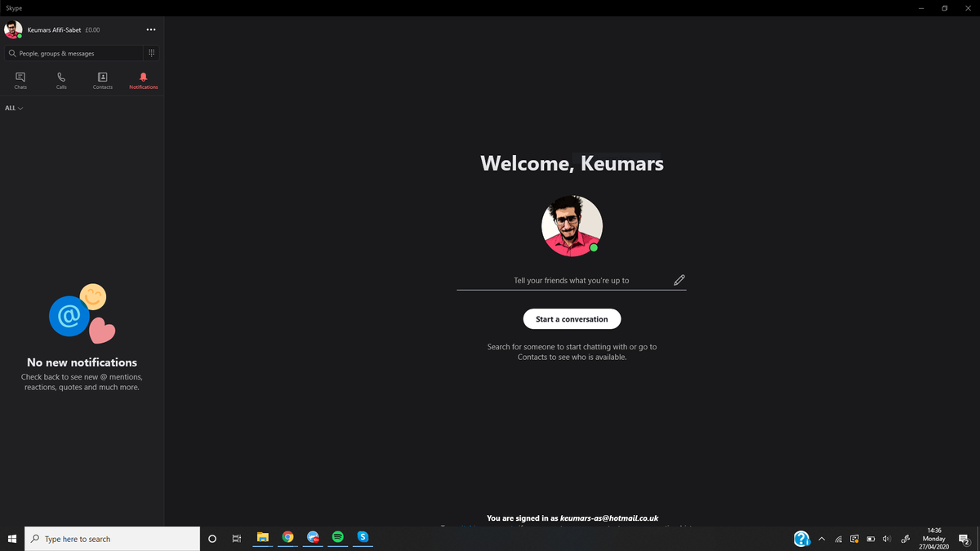Image resolution: width=980 pixels, height=551 pixels.
Task: Open the Skype more options menu
Action: [x=150, y=29]
